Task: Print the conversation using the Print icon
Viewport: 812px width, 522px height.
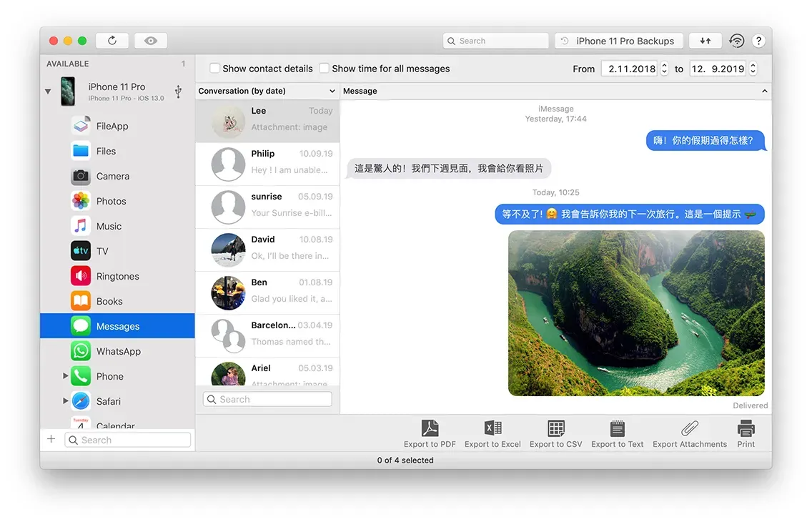Action: click(746, 433)
